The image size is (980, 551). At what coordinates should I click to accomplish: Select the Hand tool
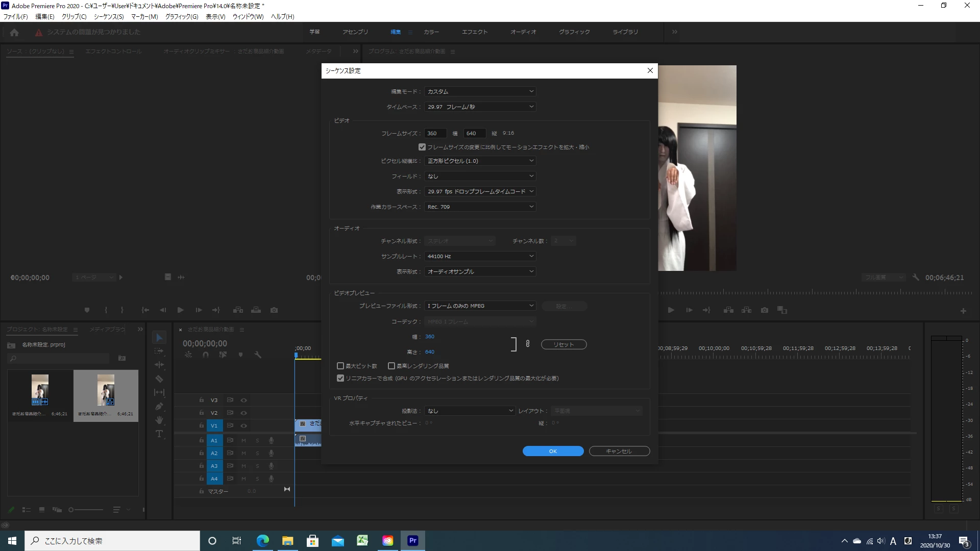[159, 420]
